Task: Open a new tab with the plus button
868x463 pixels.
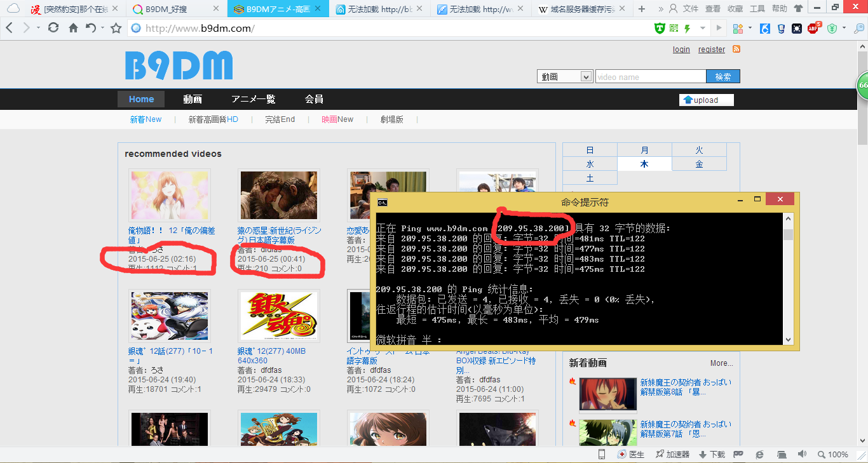Action: tap(642, 9)
